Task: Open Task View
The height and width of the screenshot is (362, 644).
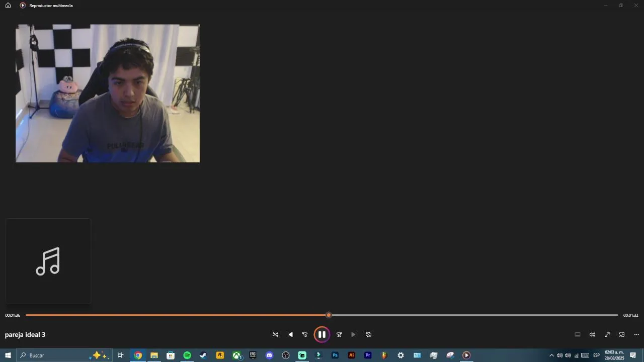Action: pyautogui.click(x=121, y=355)
